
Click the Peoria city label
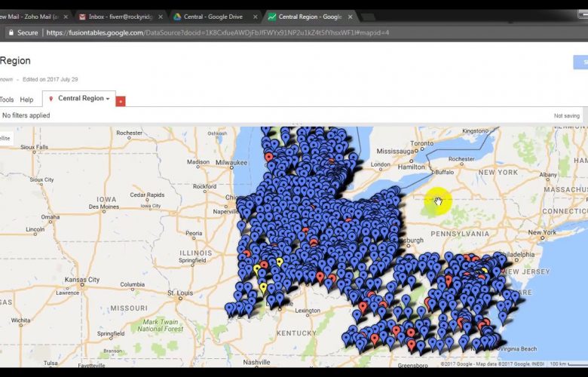click(194, 233)
